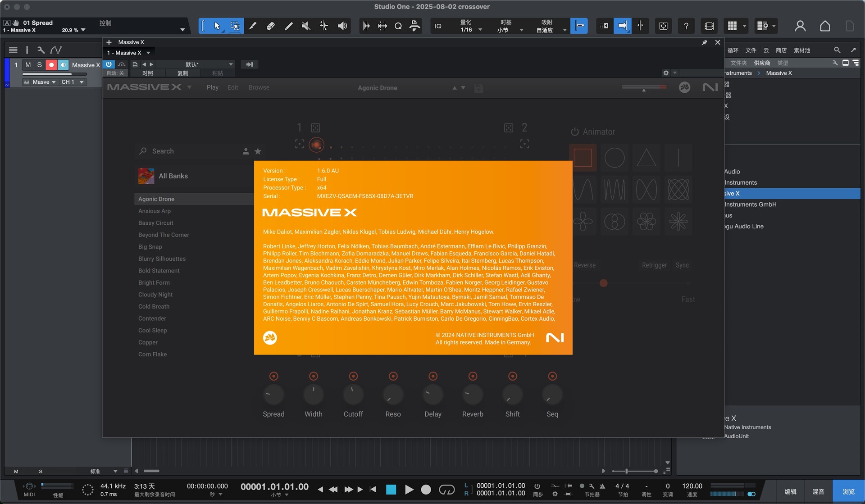Adjust the Massive X track volume fader
865x504 pixels.
(54, 74)
